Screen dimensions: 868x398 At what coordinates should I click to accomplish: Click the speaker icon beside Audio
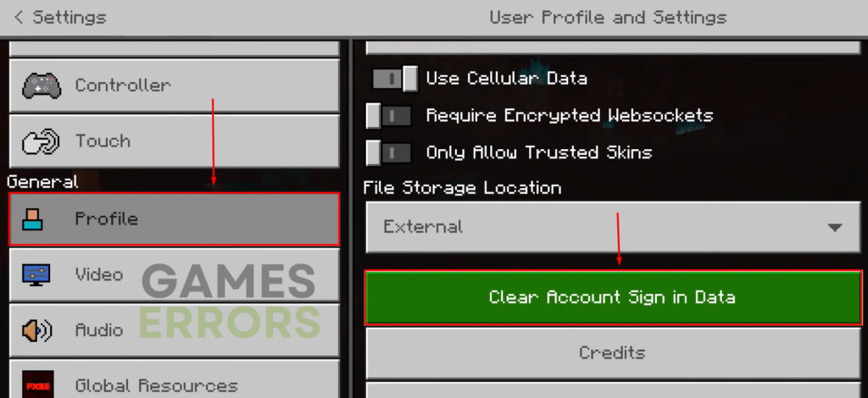point(37,330)
